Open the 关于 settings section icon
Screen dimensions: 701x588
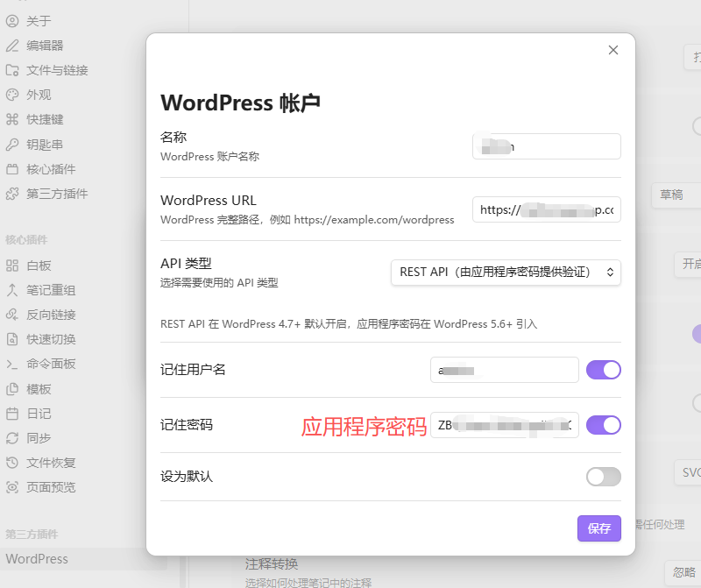12,21
